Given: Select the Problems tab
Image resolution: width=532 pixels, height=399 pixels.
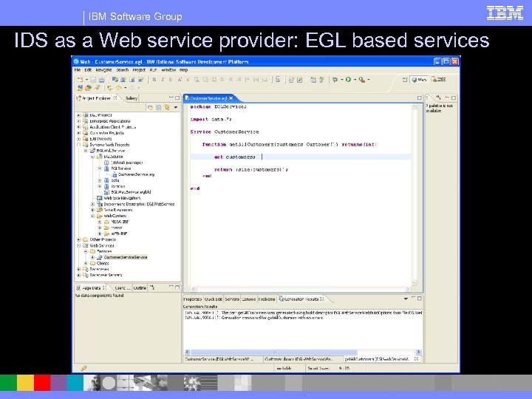Looking at the screenshot, I should (267, 299).
